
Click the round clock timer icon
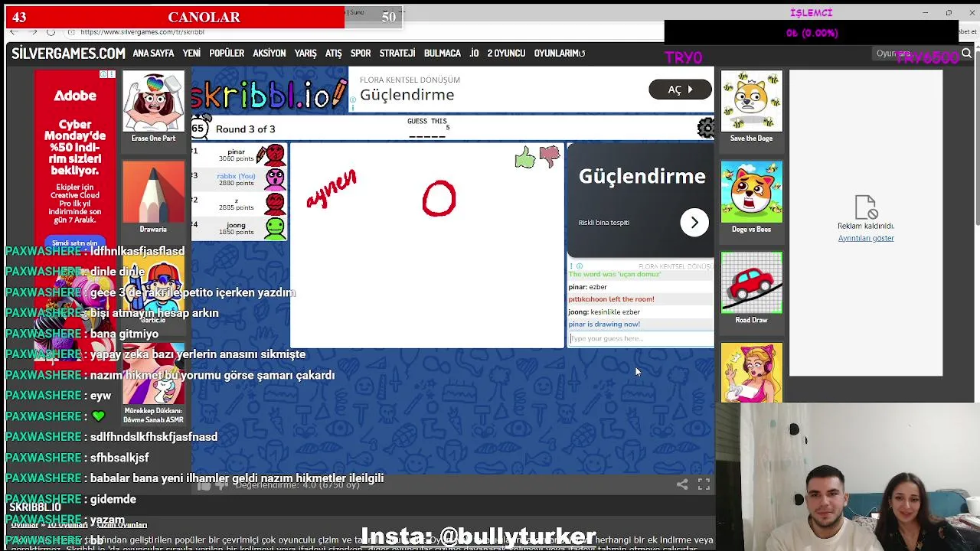198,129
